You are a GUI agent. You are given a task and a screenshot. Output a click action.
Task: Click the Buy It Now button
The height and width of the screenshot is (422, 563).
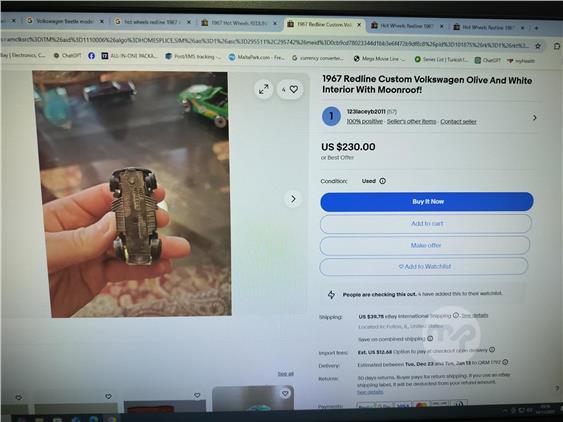pos(427,201)
